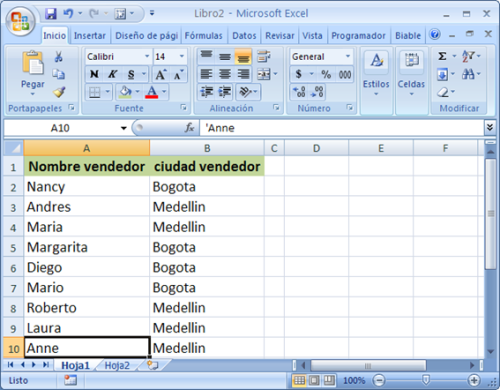
Task: Open Excel help question mark
Action: pyautogui.click(x=435, y=34)
